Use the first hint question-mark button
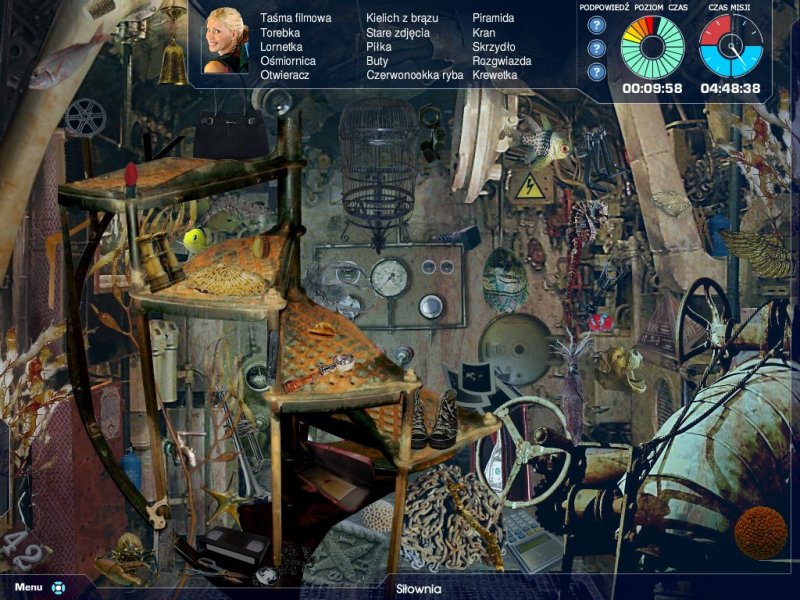This screenshot has height=600, width=800. click(597, 25)
